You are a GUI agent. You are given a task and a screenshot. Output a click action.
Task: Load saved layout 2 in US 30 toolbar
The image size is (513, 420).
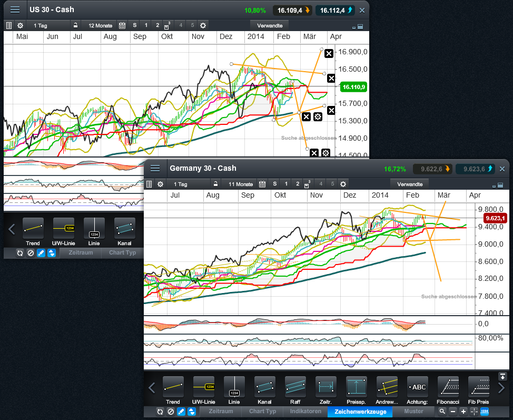[x=157, y=25]
